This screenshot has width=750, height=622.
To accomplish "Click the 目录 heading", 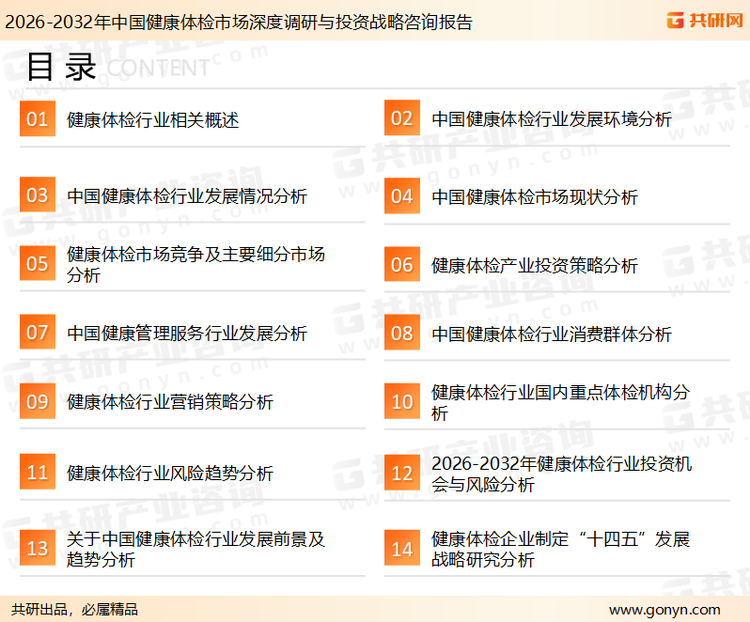I will [x=61, y=67].
